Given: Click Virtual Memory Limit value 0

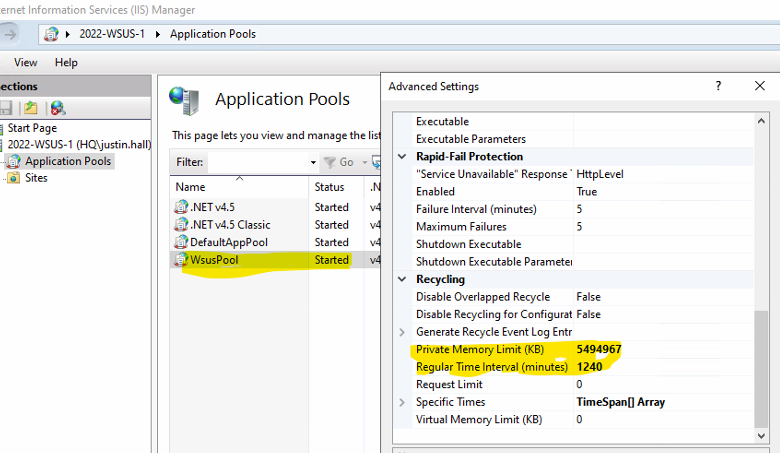Looking at the screenshot, I should [x=579, y=420].
